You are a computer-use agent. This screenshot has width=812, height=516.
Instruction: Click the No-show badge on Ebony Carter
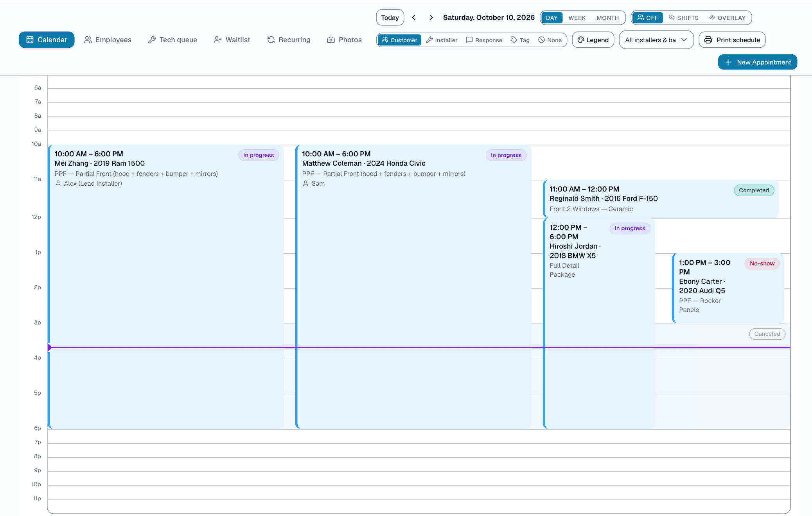[x=762, y=263]
